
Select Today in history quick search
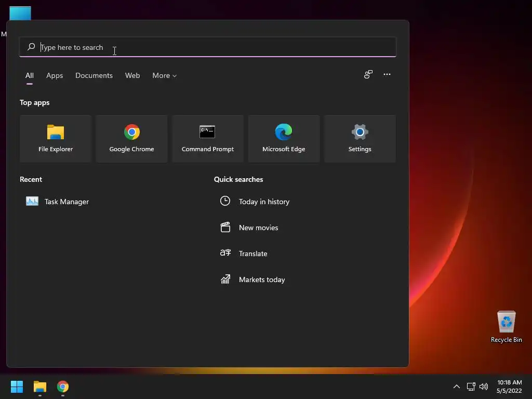(x=264, y=202)
